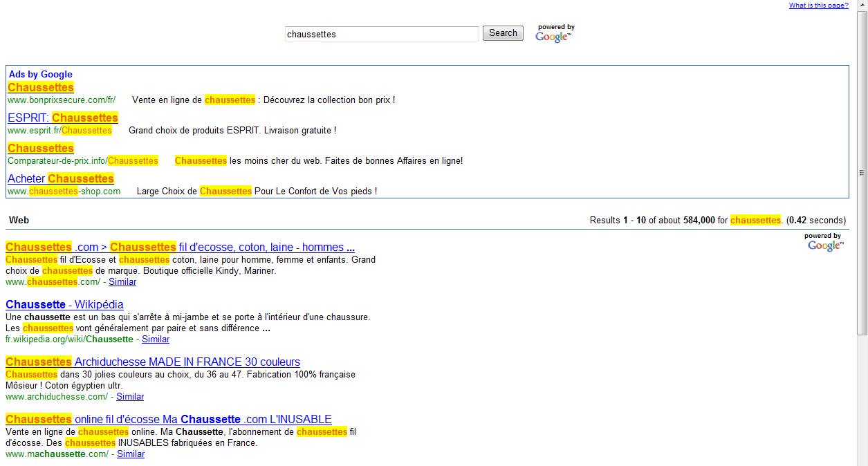Click the search input containing chaussettes

[x=382, y=34]
